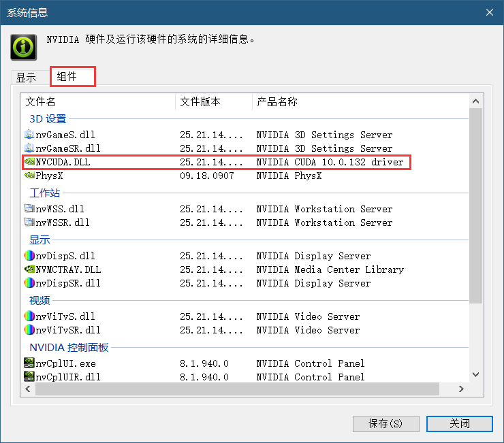Screen dimensions: 504x443
Task: Click nvCplUI.exe 'NVIDIA Control Panel' text
Action: pyautogui.click(x=311, y=363)
